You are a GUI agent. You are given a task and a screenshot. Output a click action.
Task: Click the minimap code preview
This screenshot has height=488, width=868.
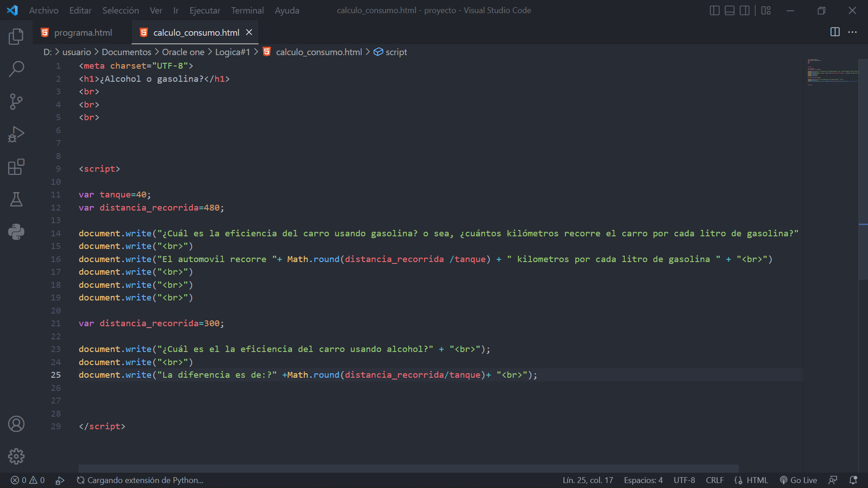coord(832,71)
